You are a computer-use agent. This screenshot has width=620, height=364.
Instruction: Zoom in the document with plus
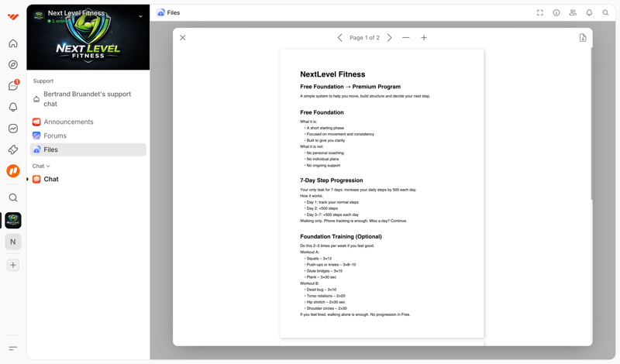point(424,38)
